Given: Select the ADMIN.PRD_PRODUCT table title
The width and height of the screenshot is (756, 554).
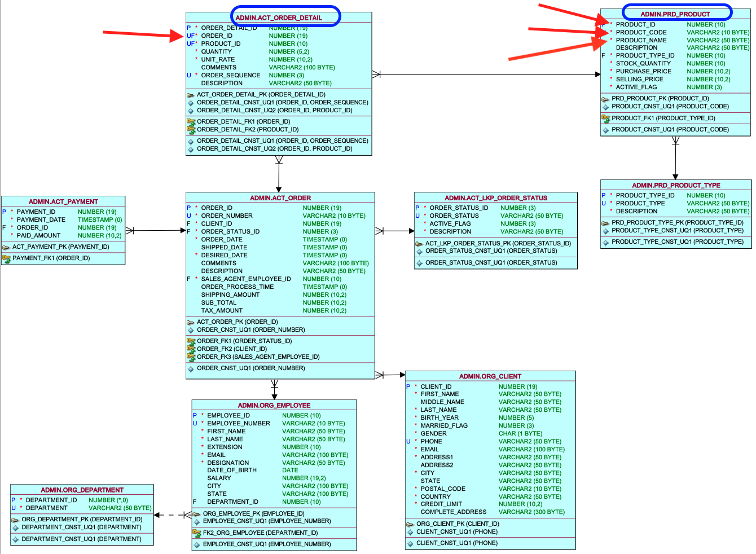Looking at the screenshot, I should pyautogui.click(x=675, y=14).
